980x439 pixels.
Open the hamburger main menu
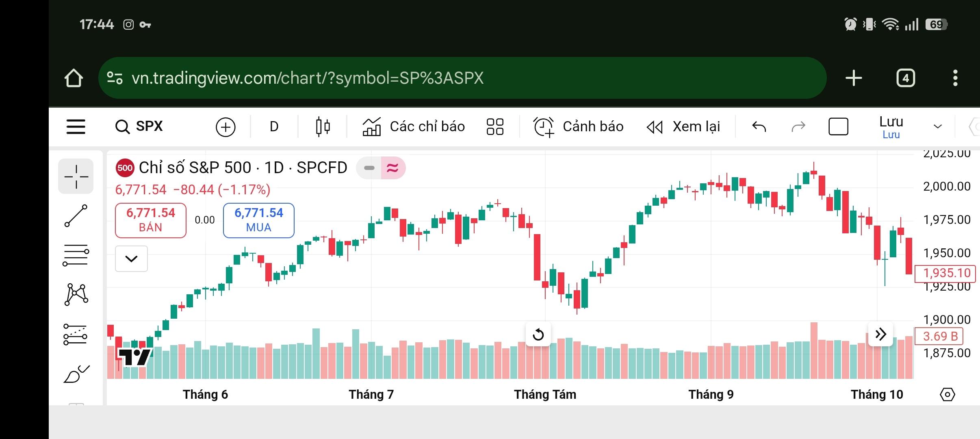tap(76, 126)
